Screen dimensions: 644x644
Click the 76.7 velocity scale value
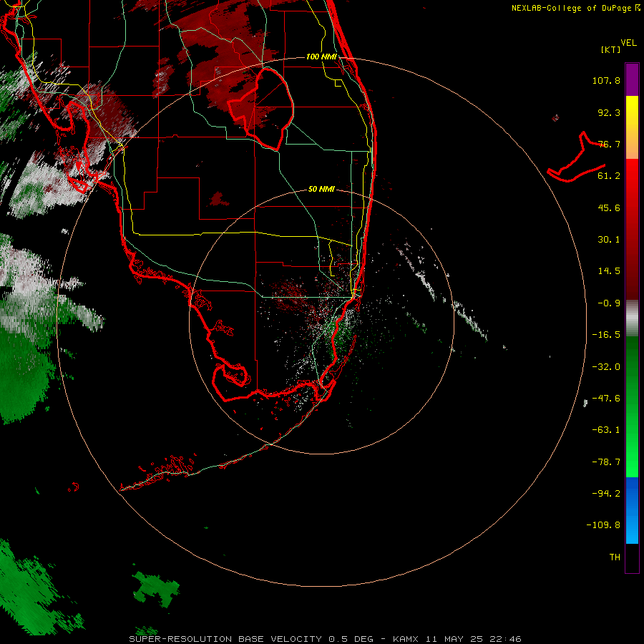pos(609,144)
